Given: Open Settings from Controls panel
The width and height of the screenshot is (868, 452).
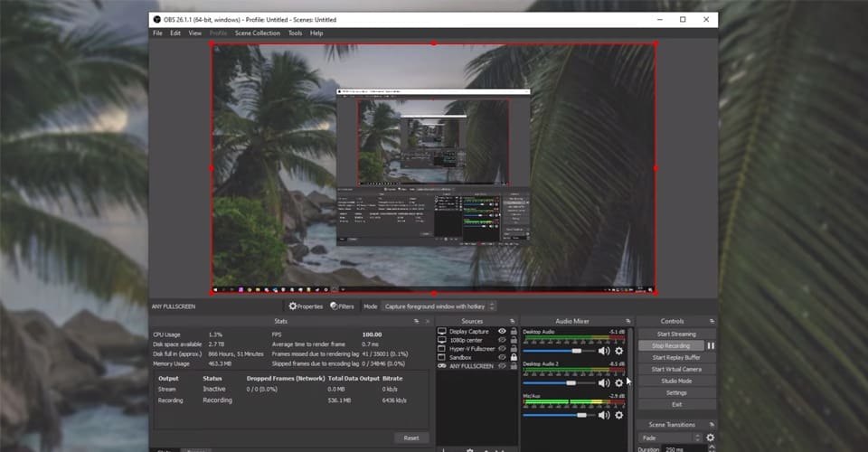Looking at the screenshot, I should 676,393.
